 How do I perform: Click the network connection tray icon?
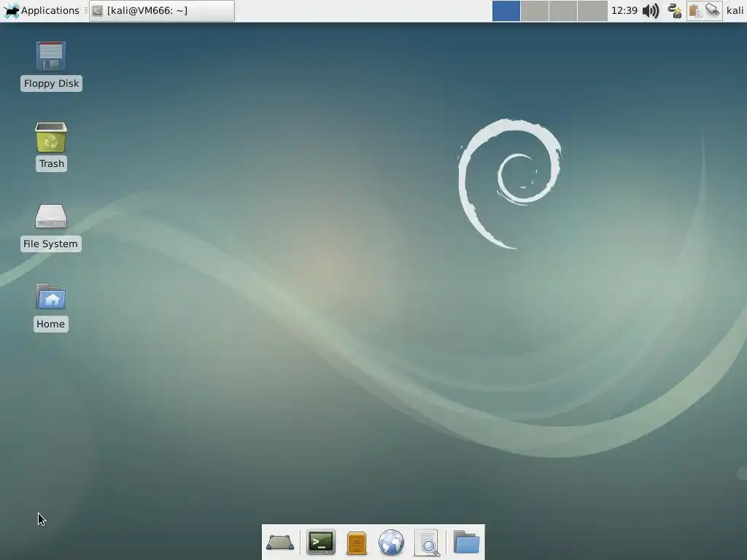coord(674,10)
